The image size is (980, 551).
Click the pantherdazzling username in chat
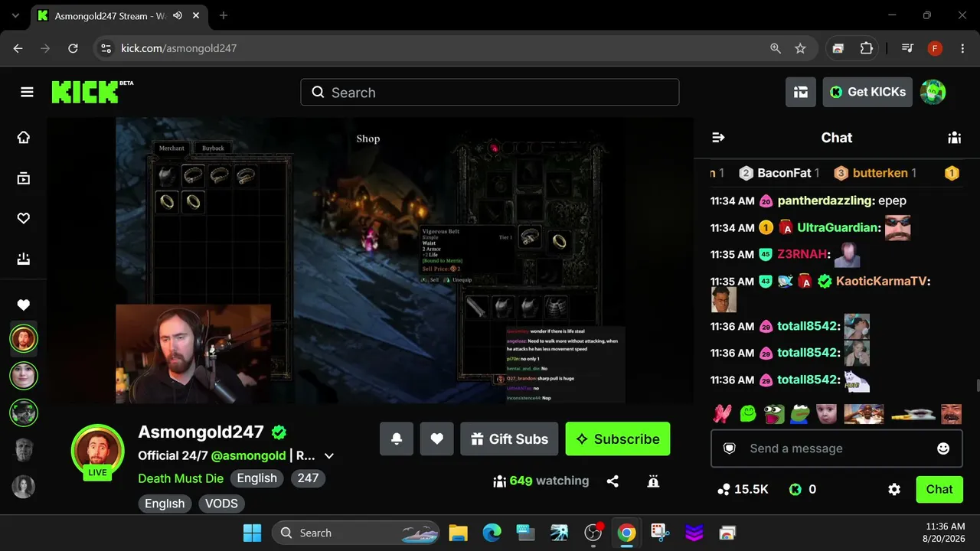(x=826, y=201)
